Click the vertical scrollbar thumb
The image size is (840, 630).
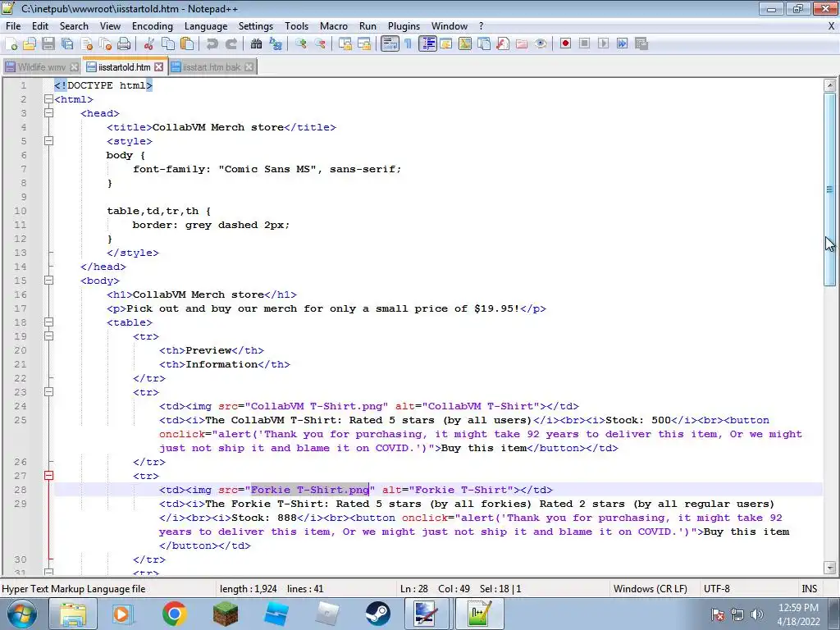[830, 190]
